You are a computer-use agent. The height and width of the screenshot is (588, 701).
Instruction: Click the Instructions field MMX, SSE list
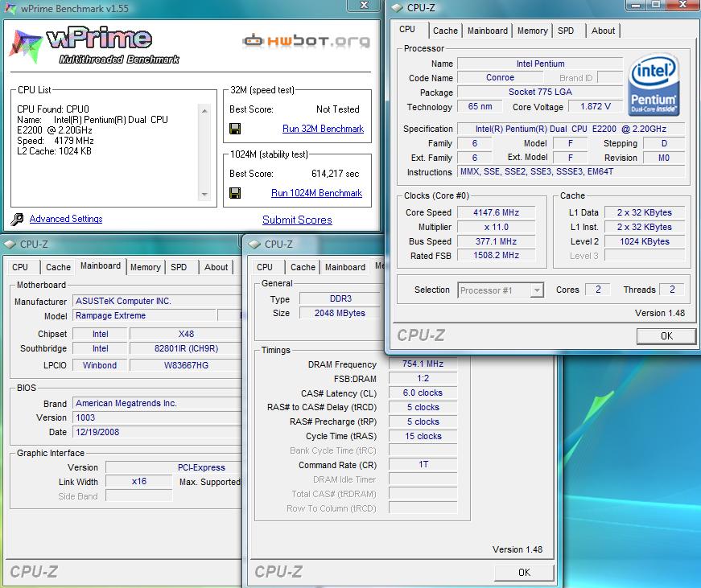click(571, 172)
